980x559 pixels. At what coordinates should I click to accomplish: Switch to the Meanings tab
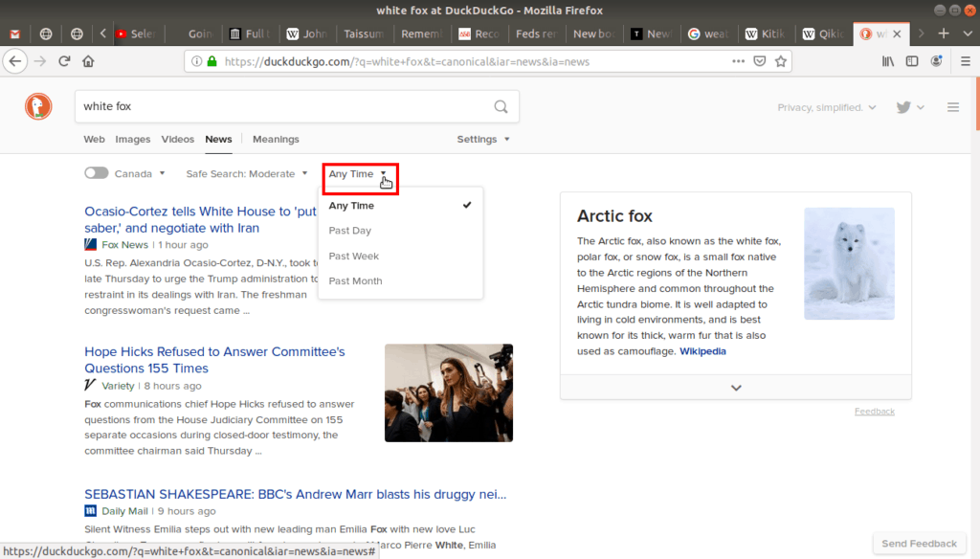[x=276, y=139]
